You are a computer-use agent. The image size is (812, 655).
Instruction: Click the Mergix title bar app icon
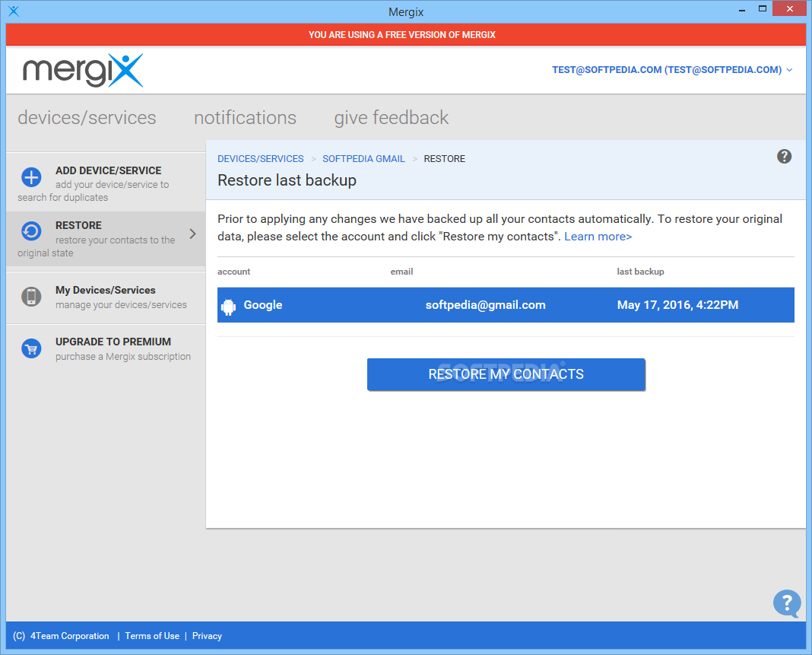click(14, 11)
